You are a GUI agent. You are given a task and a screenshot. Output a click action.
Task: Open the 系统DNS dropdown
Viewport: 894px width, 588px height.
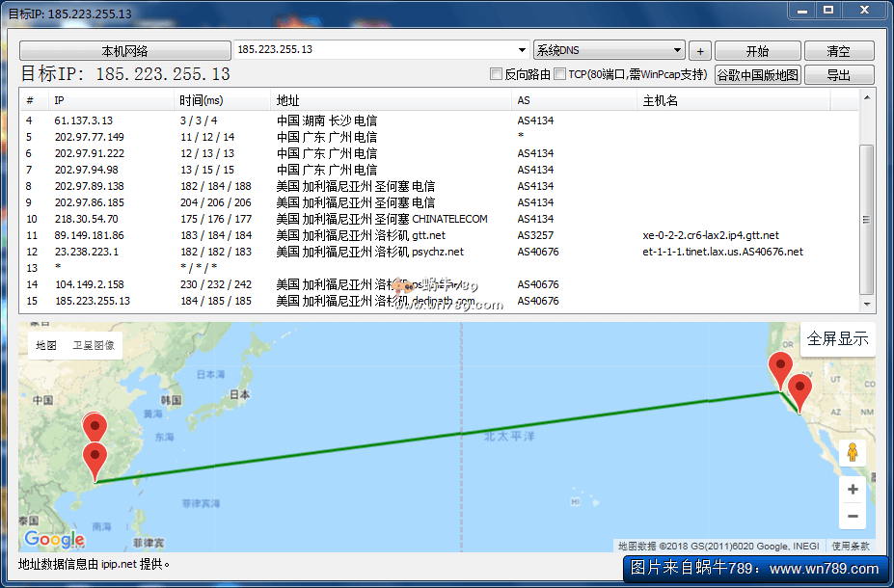(677, 50)
